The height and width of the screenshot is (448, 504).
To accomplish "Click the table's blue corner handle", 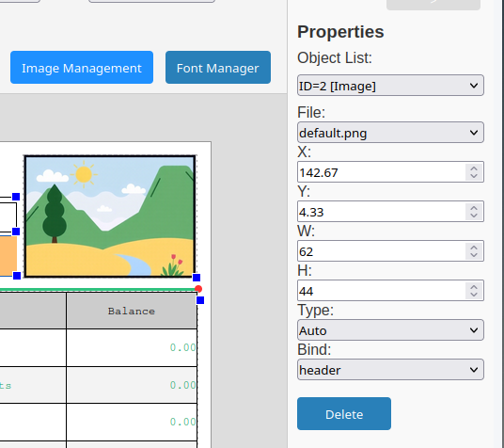I will [200, 300].
